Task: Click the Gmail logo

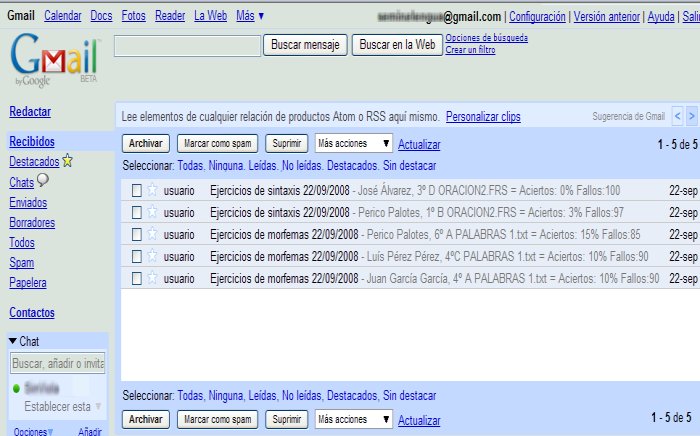Action: pos(54,60)
